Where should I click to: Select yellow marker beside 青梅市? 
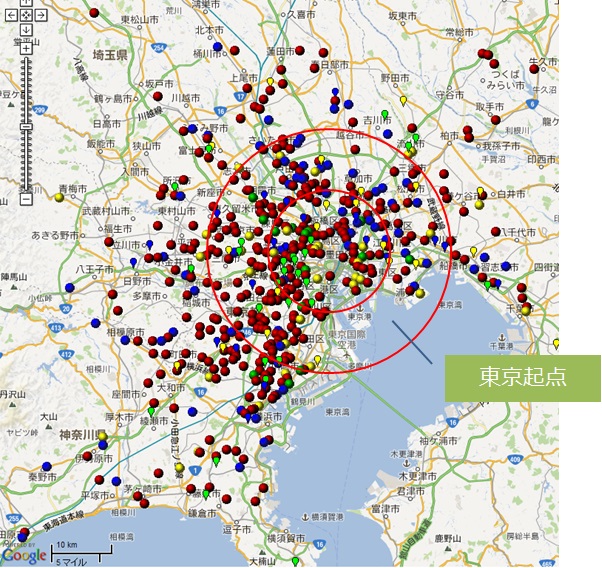[x=59, y=197]
